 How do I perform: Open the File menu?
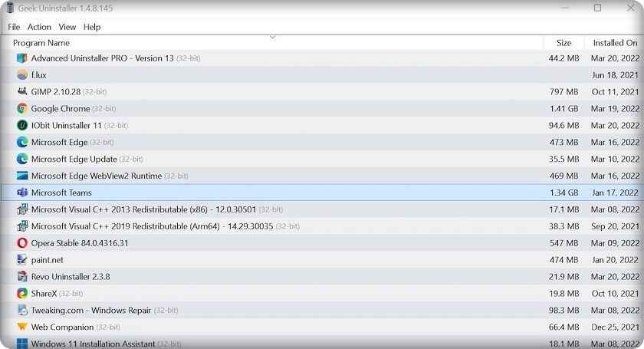14,27
